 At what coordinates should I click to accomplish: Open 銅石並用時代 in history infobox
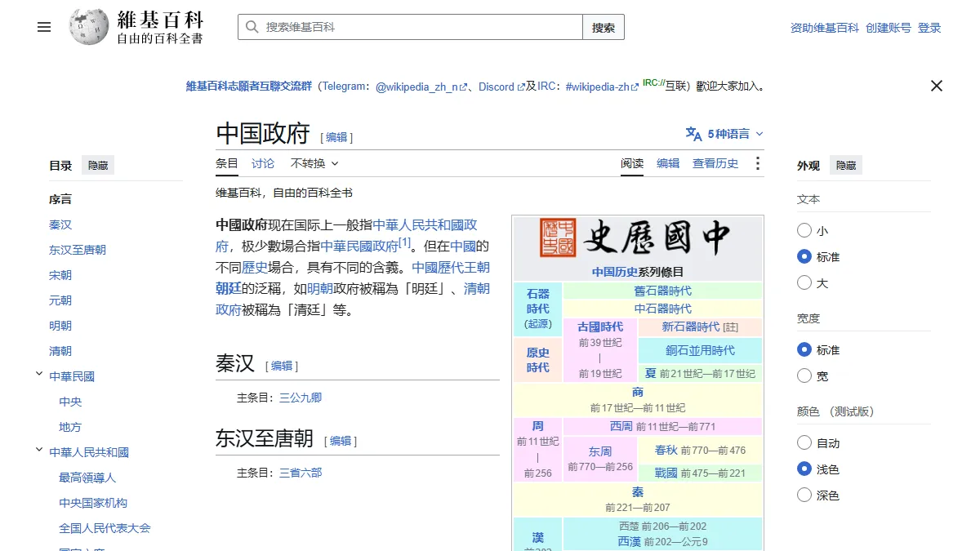[x=700, y=350]
